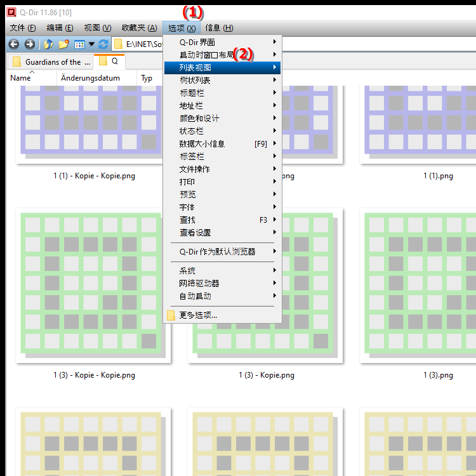Image resolution: width=476 pixels, height=476 pixels.
Task: Click file name 1 (3) - Kopie - Kopie.png
Action: (x=94, y=375)
